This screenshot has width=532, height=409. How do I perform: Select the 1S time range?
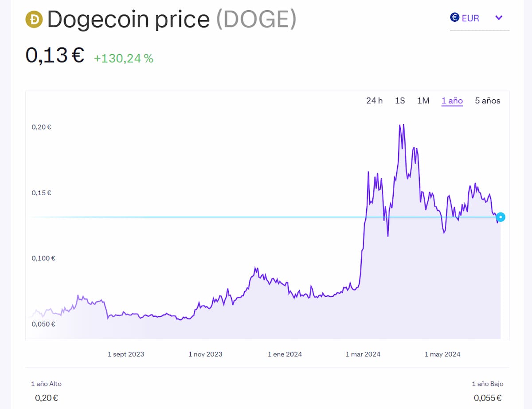(400, 101)
